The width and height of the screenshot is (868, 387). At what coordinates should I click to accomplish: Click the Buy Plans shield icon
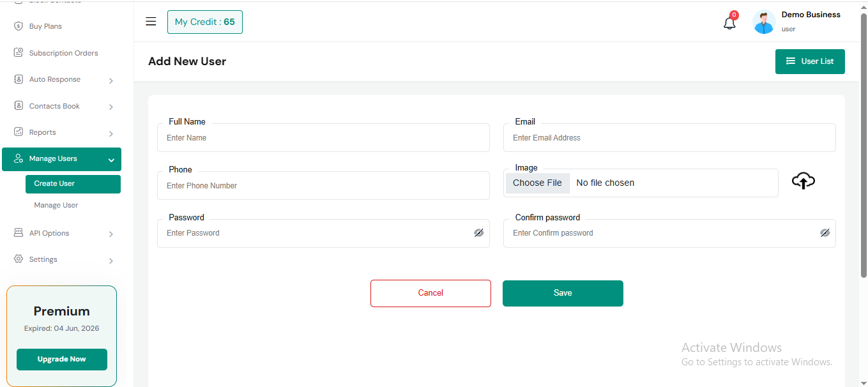click(x=19, y=26)
